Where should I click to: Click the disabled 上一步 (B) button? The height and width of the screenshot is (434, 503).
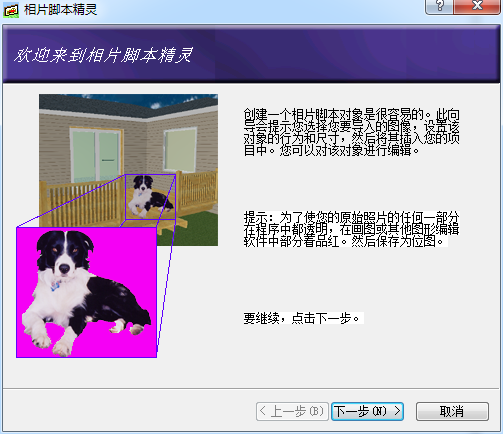[292, 411]
